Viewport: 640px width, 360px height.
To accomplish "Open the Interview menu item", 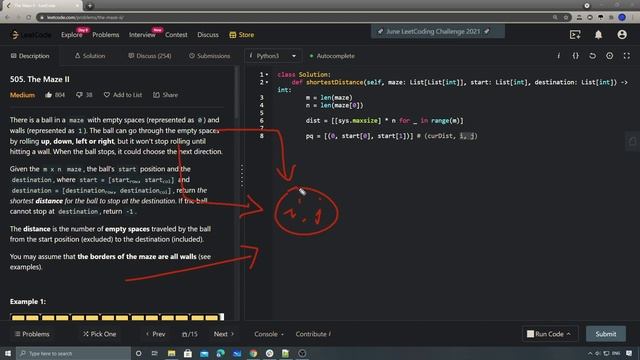I will [142, 35].
